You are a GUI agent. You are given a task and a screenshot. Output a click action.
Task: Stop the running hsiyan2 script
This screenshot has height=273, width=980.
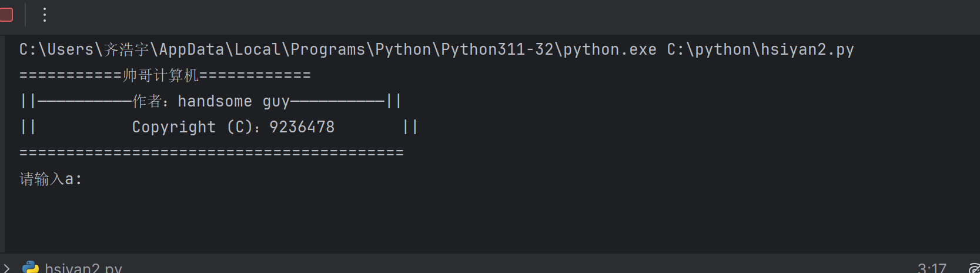point(6,15)
